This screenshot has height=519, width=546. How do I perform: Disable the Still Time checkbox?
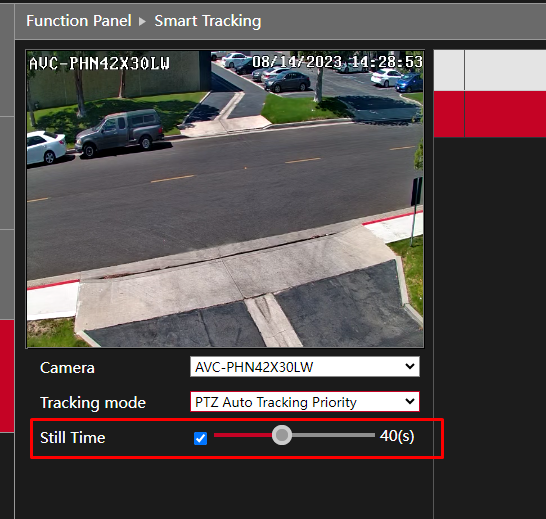(200, 438)
